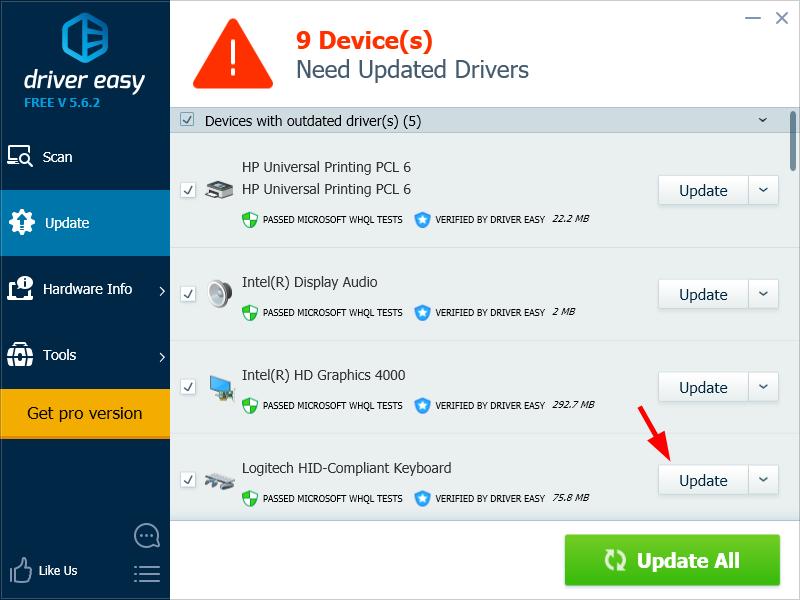Click the 'Intel(R) HD Graphics 4000' device name
Screen dimensions: 800x600
tap(323, 375)
